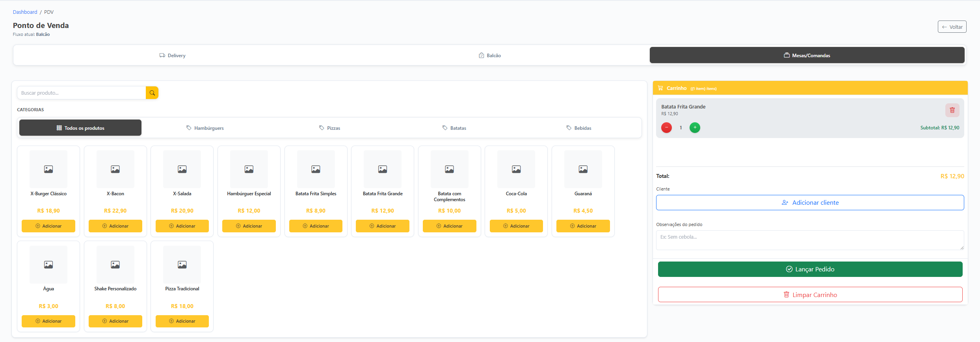Filter by Pizzas category

pyautogui.click(x=329, y=128)
